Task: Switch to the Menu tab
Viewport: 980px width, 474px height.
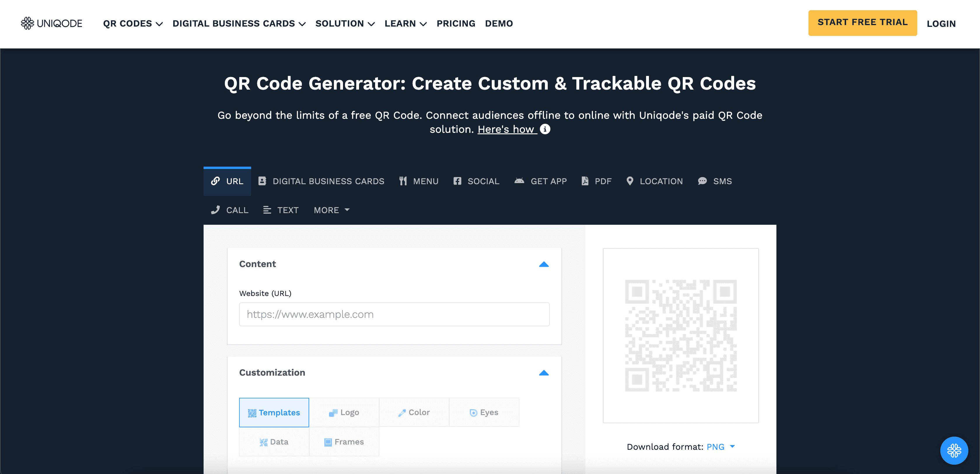Action: 419,181
